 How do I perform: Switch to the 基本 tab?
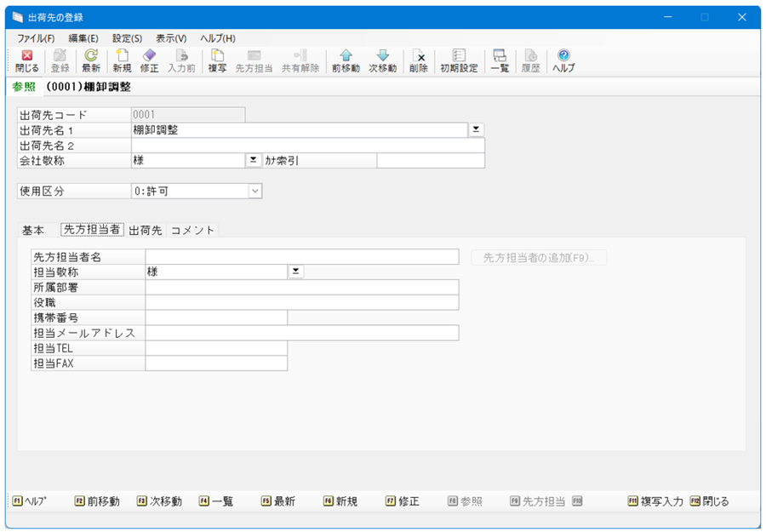click(33, 230)
